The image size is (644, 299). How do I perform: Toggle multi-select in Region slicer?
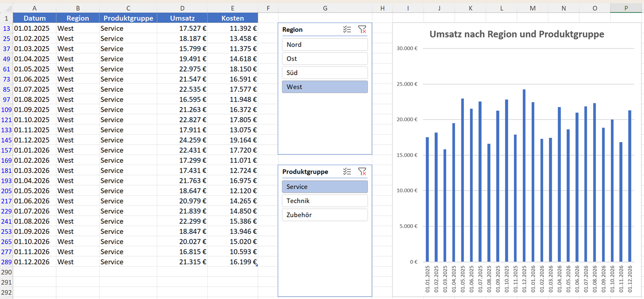[347, 29]
